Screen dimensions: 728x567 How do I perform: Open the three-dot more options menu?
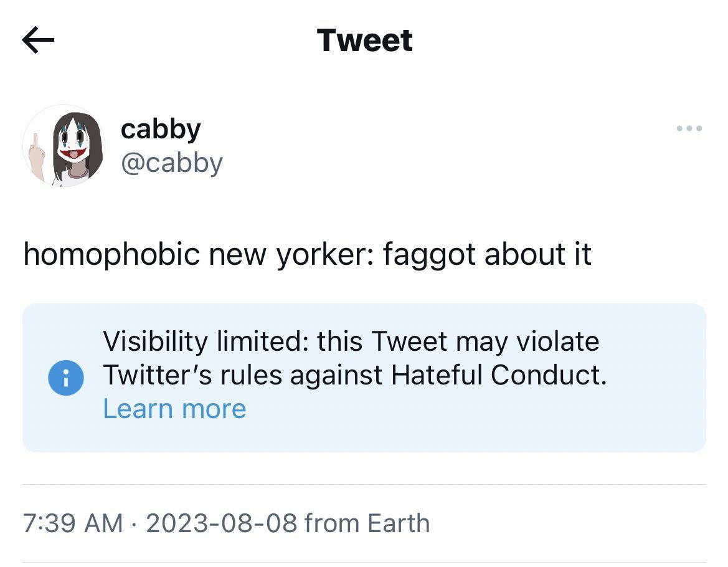click(x=689, y=129)
